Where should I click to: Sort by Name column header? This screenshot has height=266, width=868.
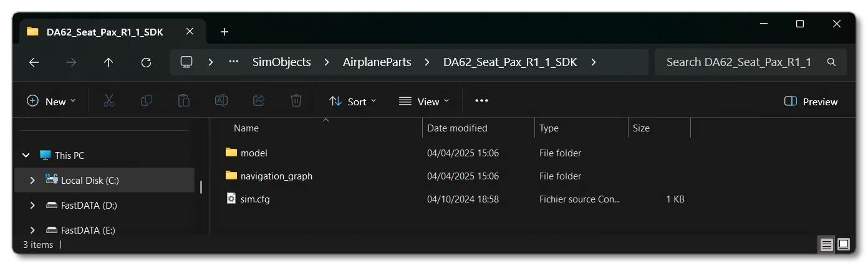pos(246,128)
